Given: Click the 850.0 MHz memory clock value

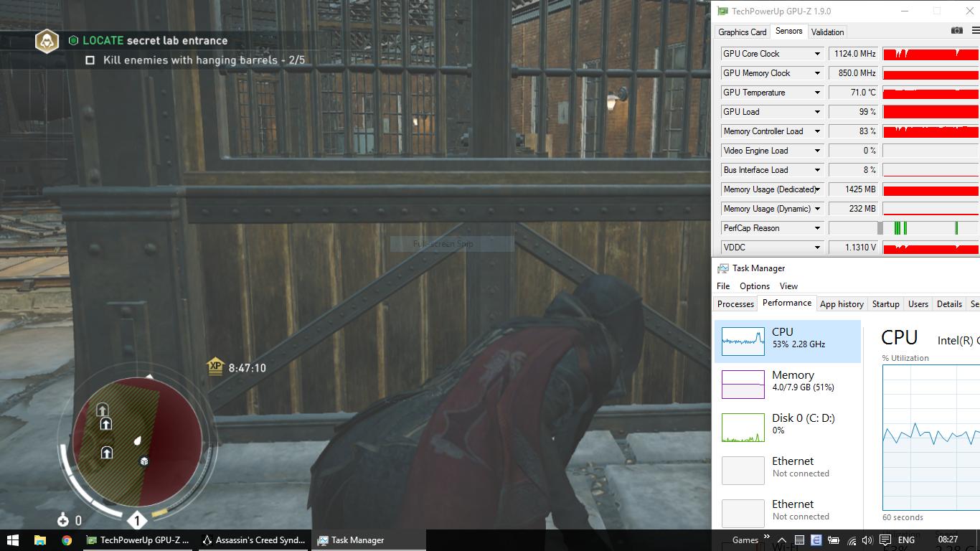Looking at the screenshot, I should (x=854, y=73).
